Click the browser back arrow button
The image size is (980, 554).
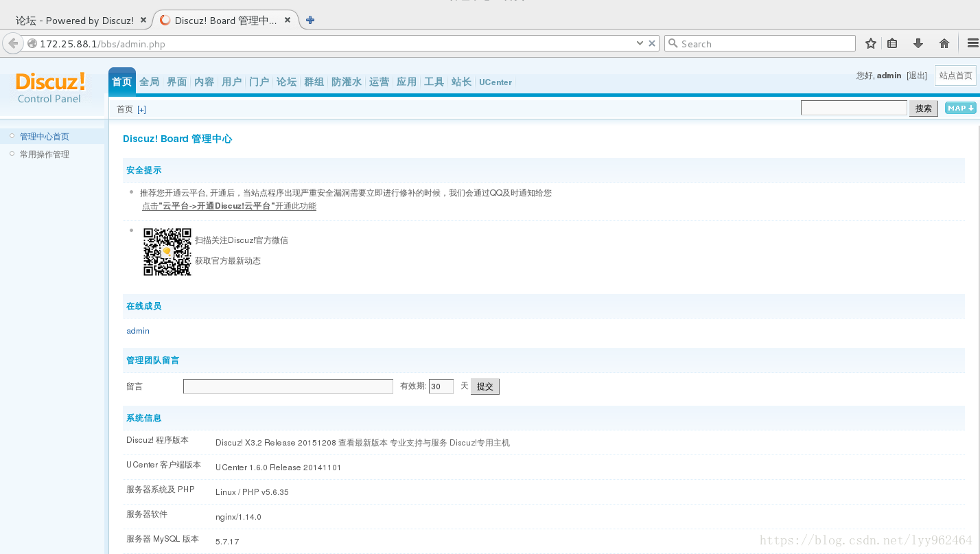tap(13, 43)
